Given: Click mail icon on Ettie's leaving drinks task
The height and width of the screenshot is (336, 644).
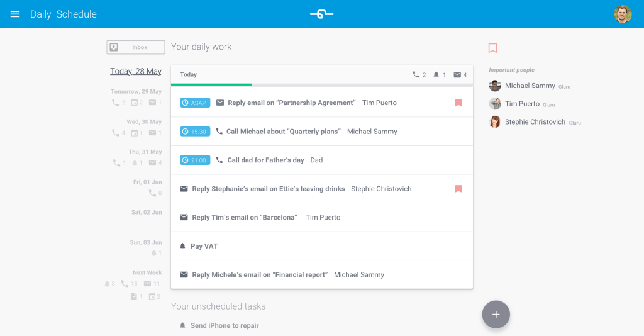Looking at the screenshot, I should pyautogui.click(x=184, y=189).
